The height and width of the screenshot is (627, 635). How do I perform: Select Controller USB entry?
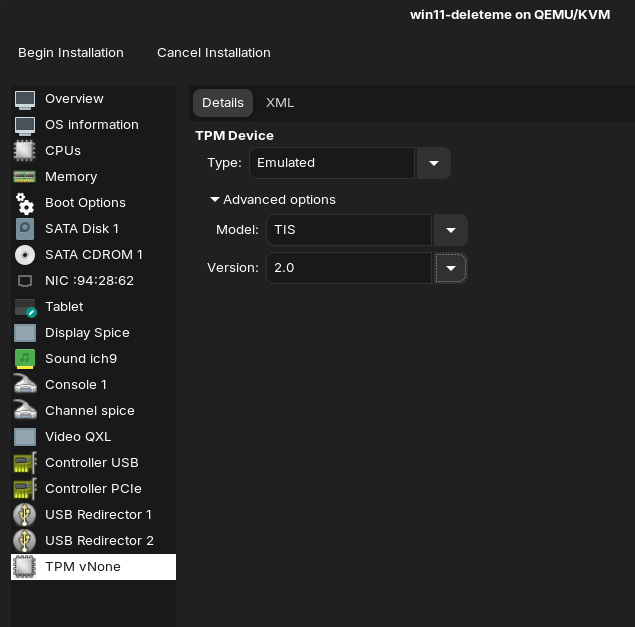coord(94,463)
